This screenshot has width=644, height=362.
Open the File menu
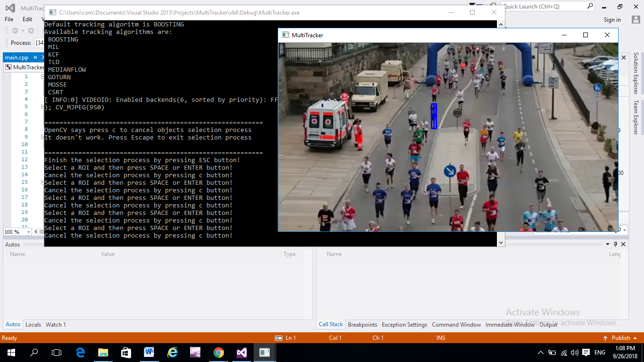point(9,19)
